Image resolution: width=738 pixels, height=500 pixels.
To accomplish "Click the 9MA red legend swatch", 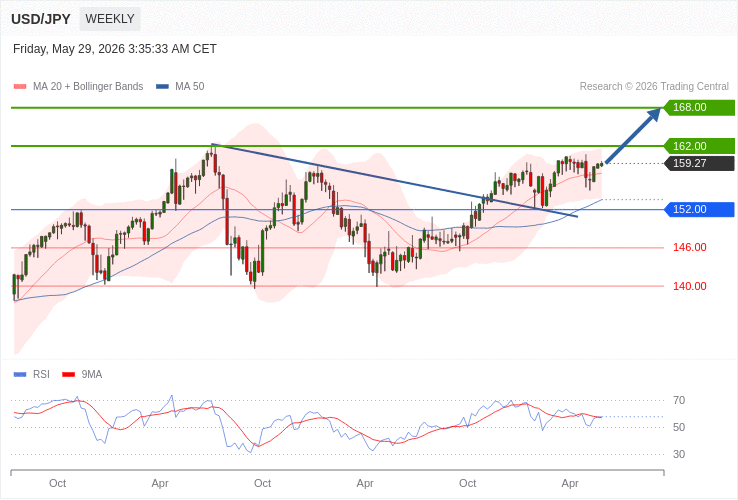I will point(69,375).
